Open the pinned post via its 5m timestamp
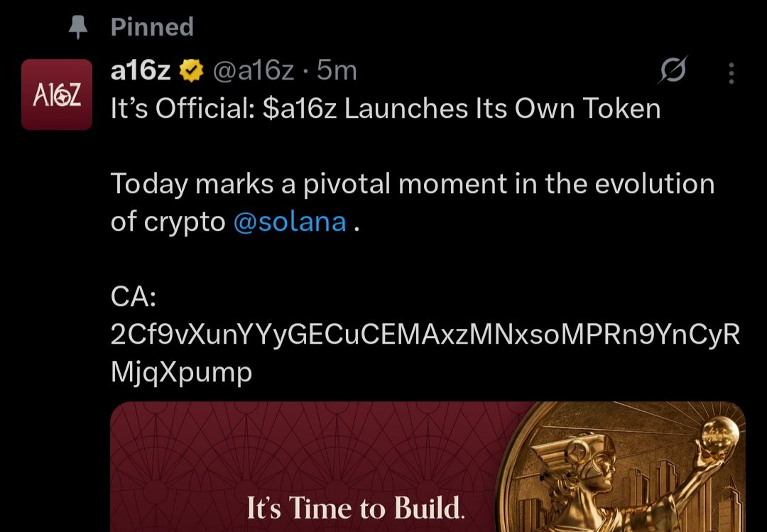Screen dimensions: 767x532 point(336,70)
